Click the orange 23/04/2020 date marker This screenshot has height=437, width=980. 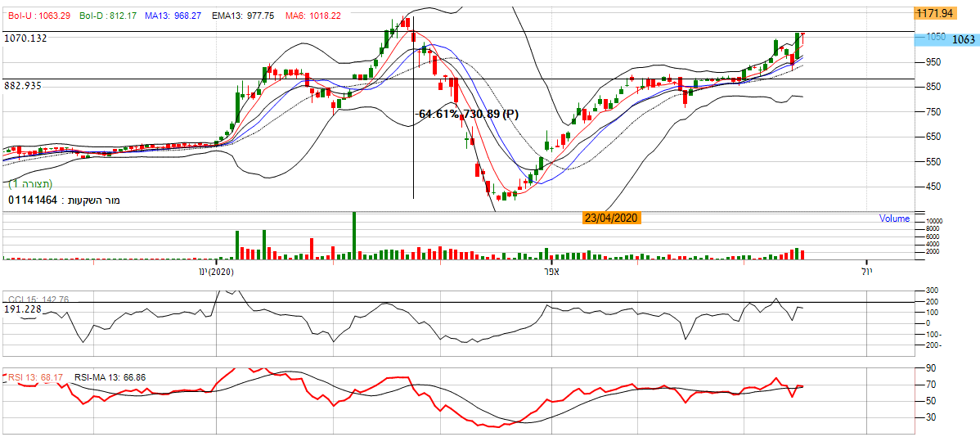(x=611, y=218)
